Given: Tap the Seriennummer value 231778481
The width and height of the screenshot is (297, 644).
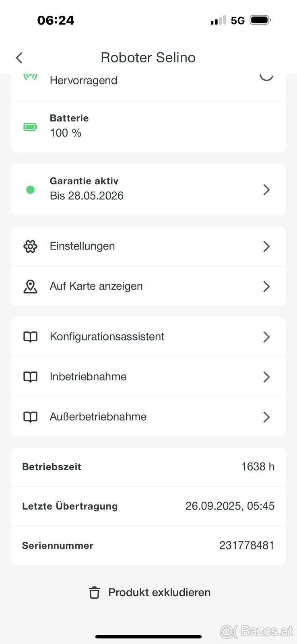Looking at the screenshot, I should tap(246, 545).
